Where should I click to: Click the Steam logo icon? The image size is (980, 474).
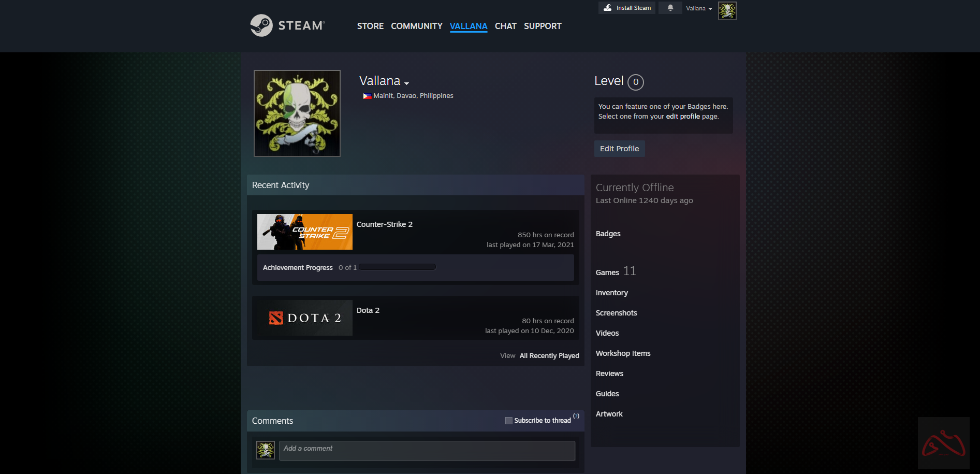pyautogui.click(x=261, y=25)
